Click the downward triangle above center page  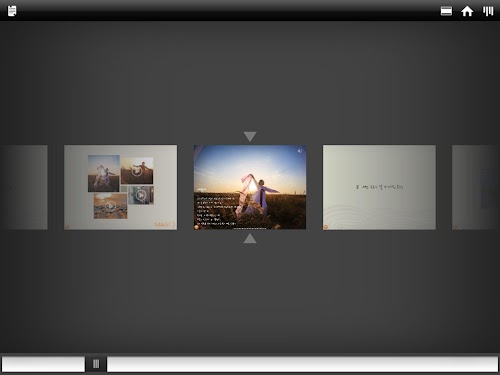pos(250,136)
